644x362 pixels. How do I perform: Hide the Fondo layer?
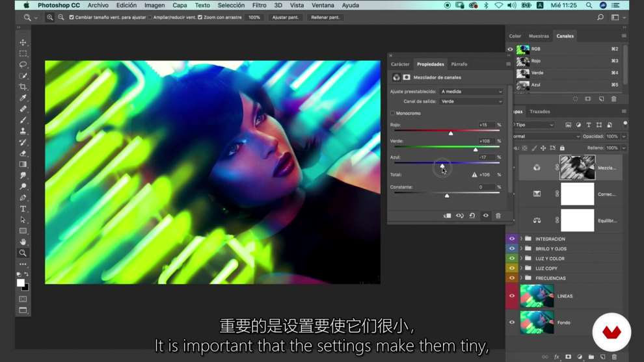click(x=512, y=322)
